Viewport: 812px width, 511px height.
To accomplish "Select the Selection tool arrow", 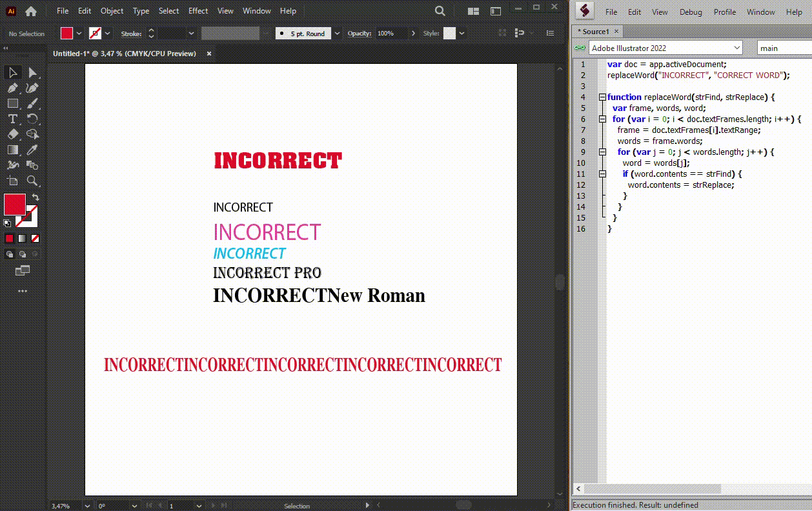I will (12, 72).
